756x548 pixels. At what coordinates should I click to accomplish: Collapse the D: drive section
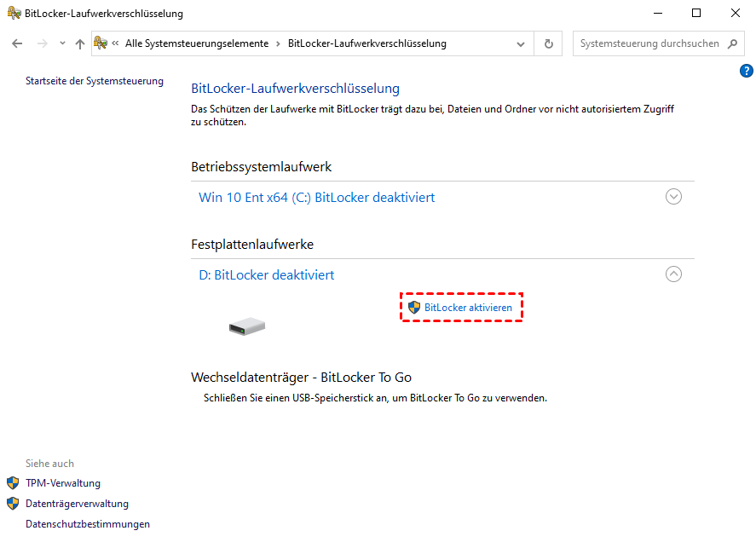click(x=673, y=274)
